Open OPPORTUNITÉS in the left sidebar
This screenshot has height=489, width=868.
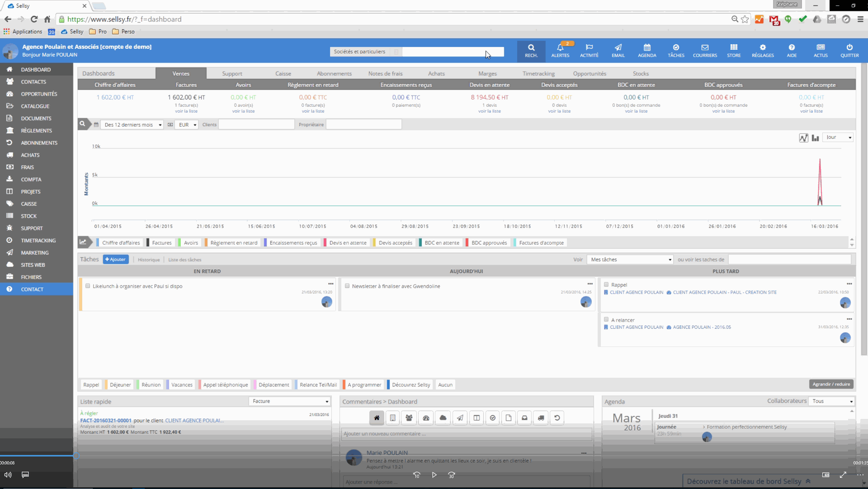[37, 94]
